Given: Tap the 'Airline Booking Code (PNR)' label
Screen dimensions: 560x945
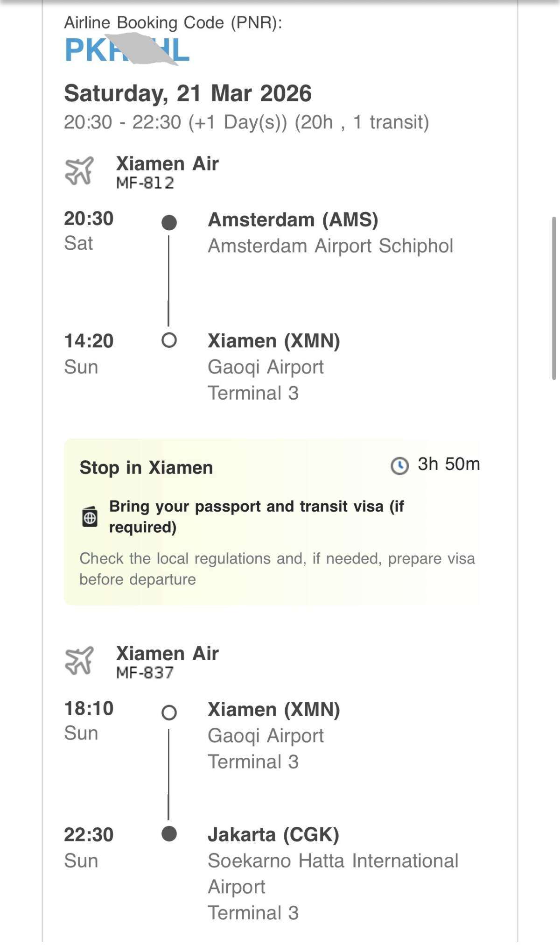Looking at the screenshot, I should click(x=173, y=22).
